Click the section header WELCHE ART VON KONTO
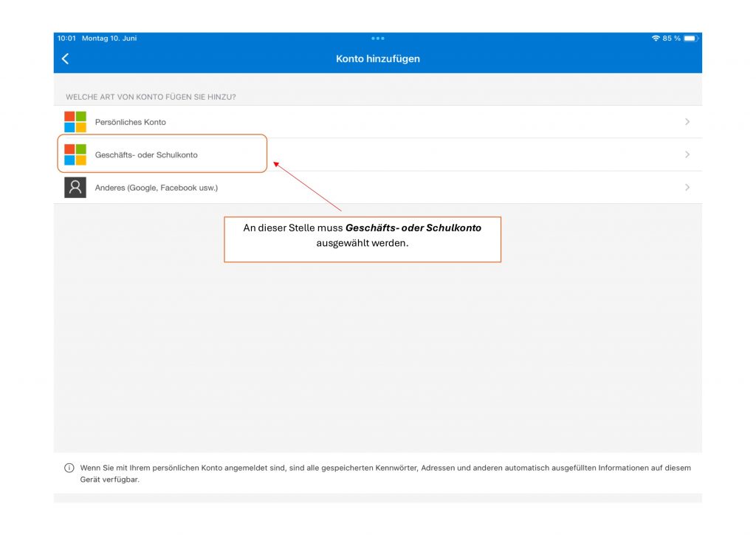Image resolution: width=756 pixels, height=535 pixels. [156, 97]
